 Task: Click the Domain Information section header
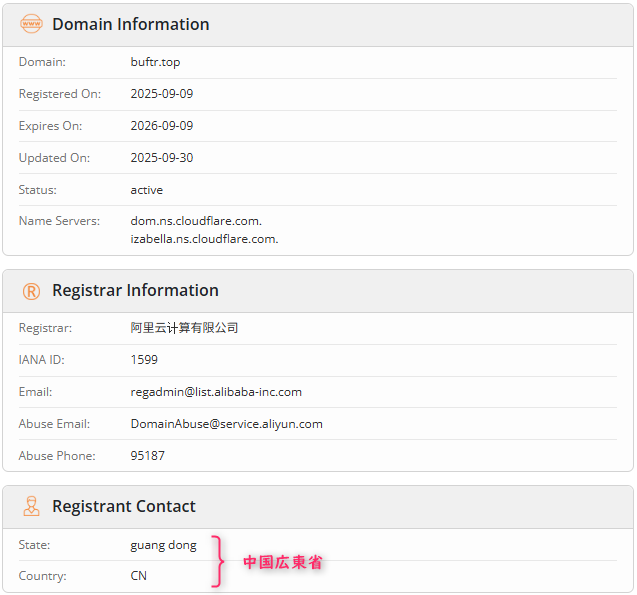[131, 24]
